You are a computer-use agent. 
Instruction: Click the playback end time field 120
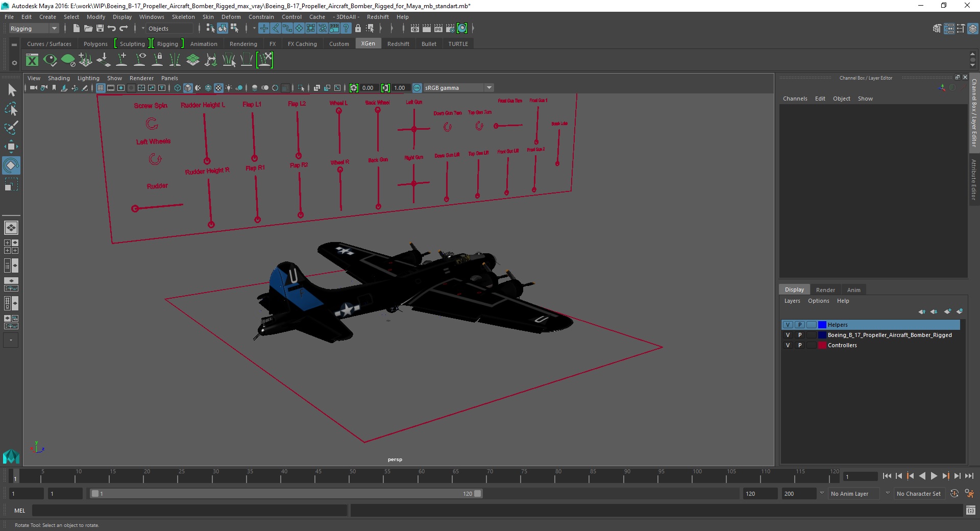coord(759,494)
